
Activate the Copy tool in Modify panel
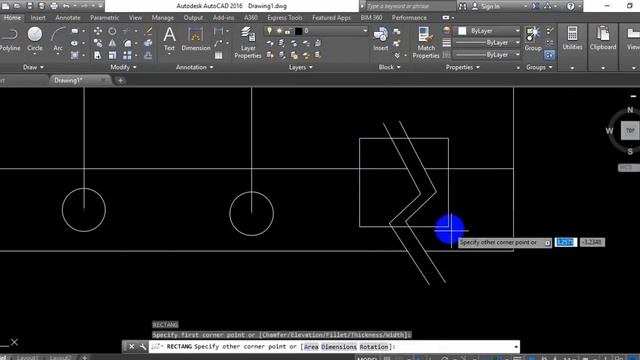(x=98, y=43)
